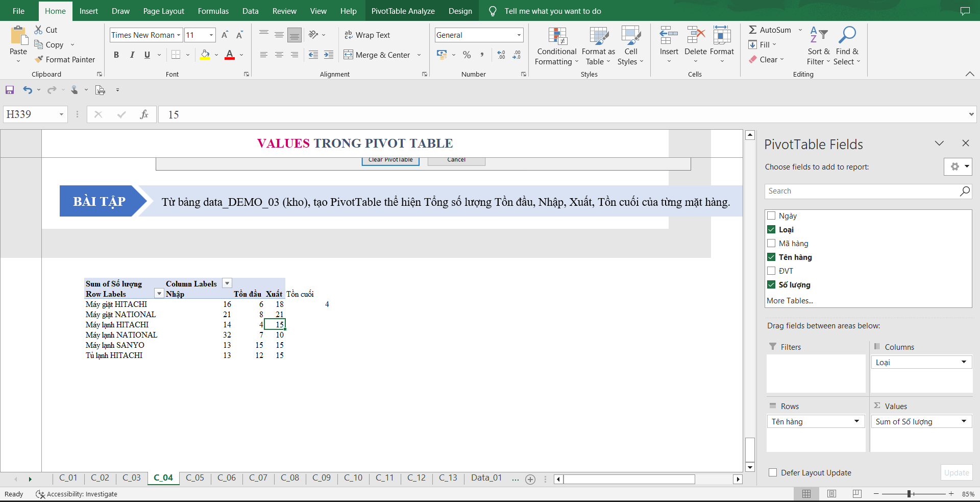Image resolution: width=980 pixels, height=502 pixels.
Task: Toggle Italic formatting
Action: click(x=132, y=55)
